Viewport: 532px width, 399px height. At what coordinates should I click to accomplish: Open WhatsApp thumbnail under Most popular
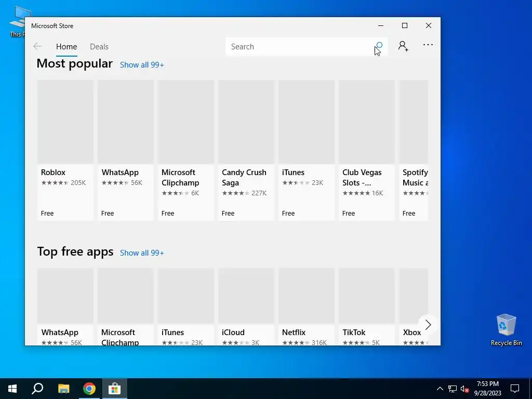(126, 122)
